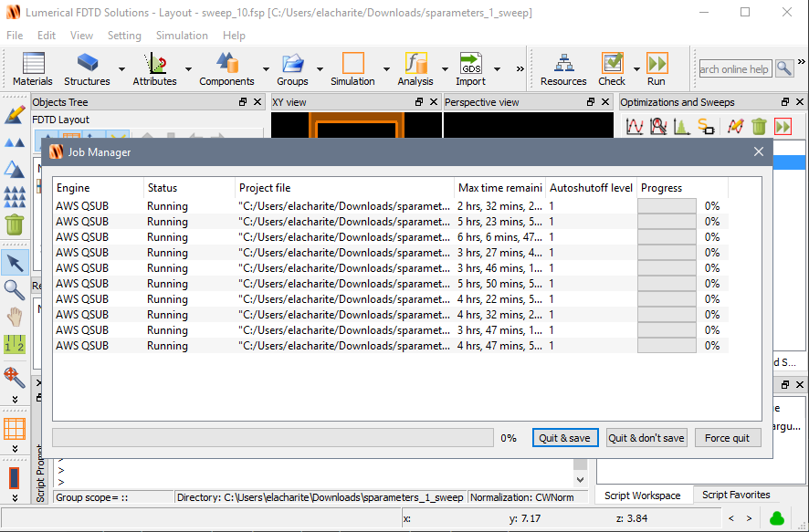Viewport: 809px width, 532px height.
Task: Expand the Check dropdown arrow
Action: 636,68
